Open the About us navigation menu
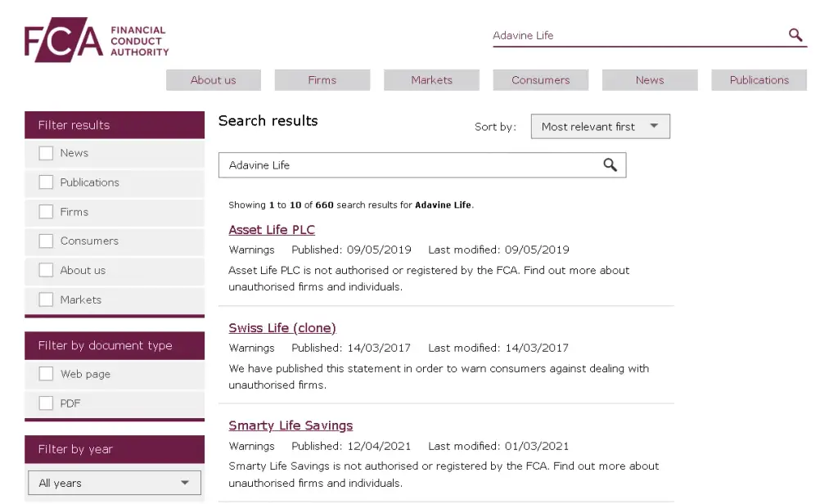838x504 pixels. coord(214,80)
